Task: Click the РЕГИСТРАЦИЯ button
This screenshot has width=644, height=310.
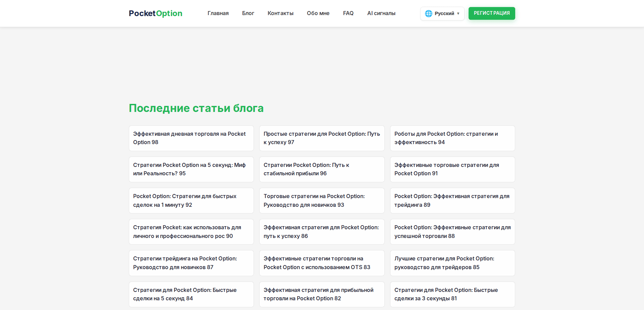Action: [x=492, y=13]
